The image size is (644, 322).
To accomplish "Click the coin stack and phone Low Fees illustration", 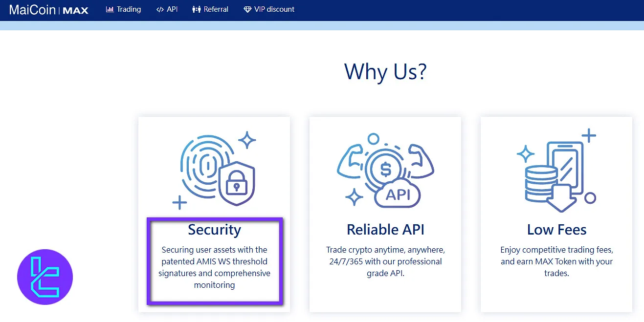I will point(556,171).
